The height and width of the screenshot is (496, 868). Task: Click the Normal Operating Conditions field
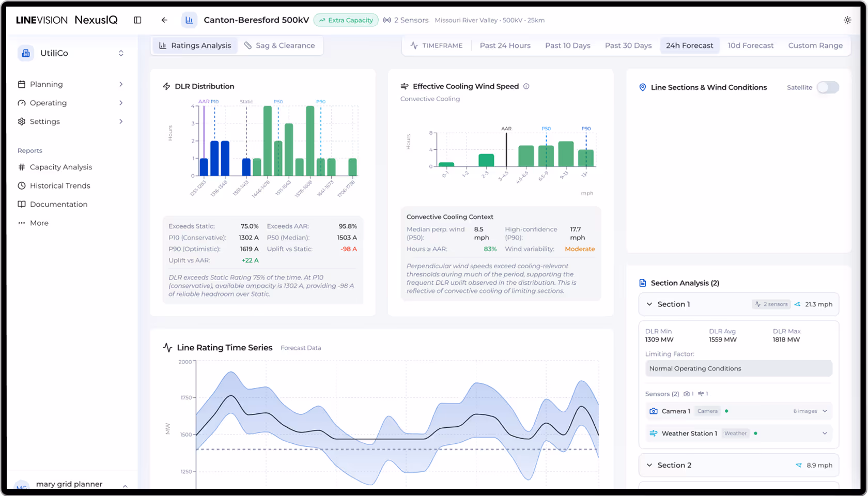pos(738,368)
